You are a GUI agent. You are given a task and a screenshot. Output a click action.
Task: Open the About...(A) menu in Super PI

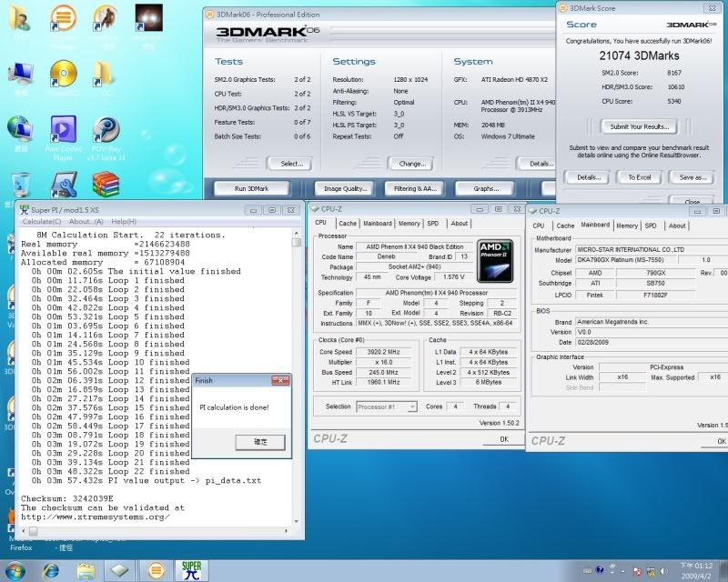(x=86, y=222)
